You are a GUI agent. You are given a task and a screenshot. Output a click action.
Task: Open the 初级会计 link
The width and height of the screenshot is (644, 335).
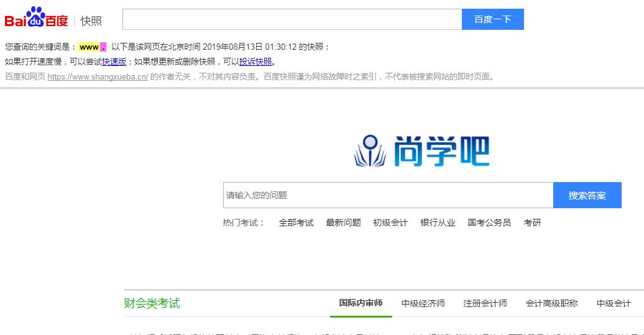tap(390, 223)
